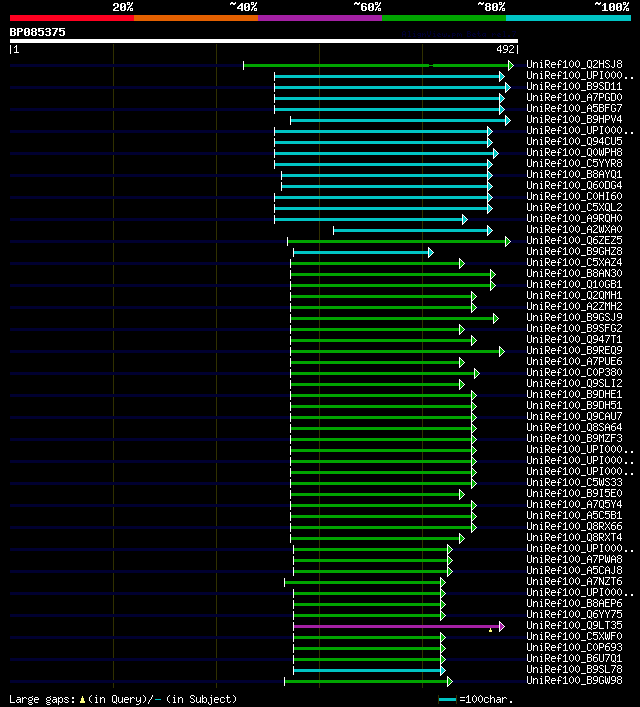
Task: Pick the UniRef100_C0P380 hit name
Action: 574,372
